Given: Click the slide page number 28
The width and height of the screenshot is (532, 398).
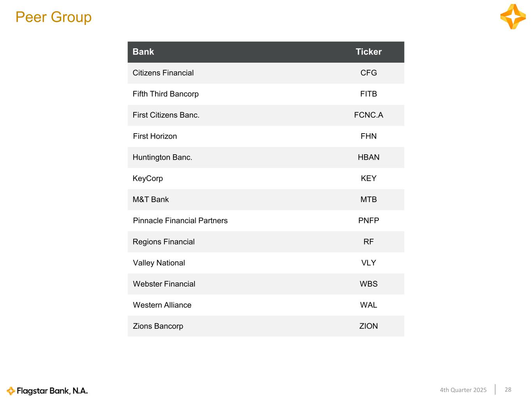Looking at the screenshot, I should [508, 389].
